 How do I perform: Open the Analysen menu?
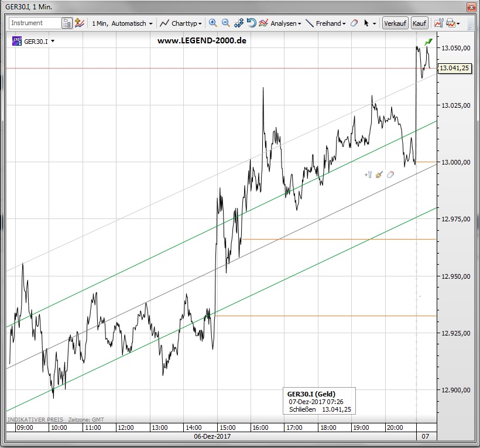[280, 23]
